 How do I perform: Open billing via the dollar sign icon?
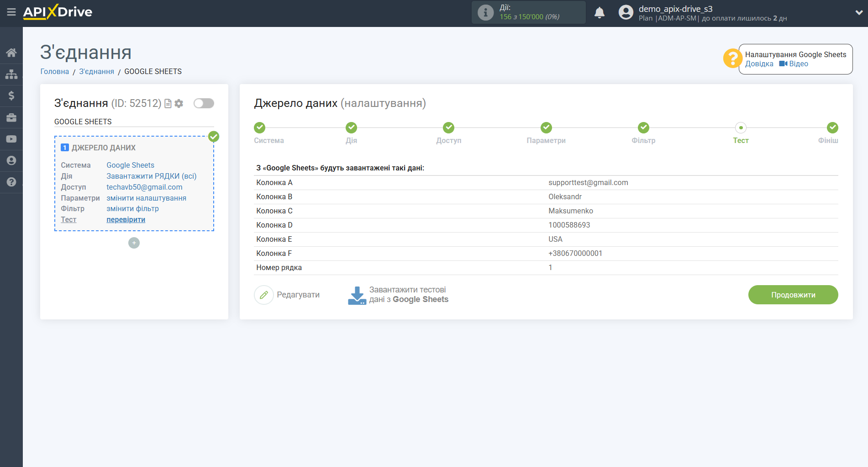(x=11, y=96)
